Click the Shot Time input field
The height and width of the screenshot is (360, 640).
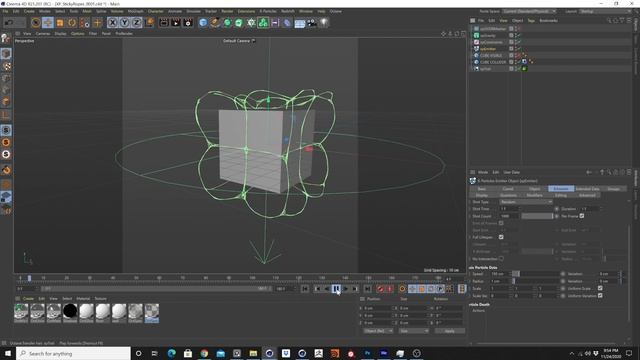click(509, 209)
